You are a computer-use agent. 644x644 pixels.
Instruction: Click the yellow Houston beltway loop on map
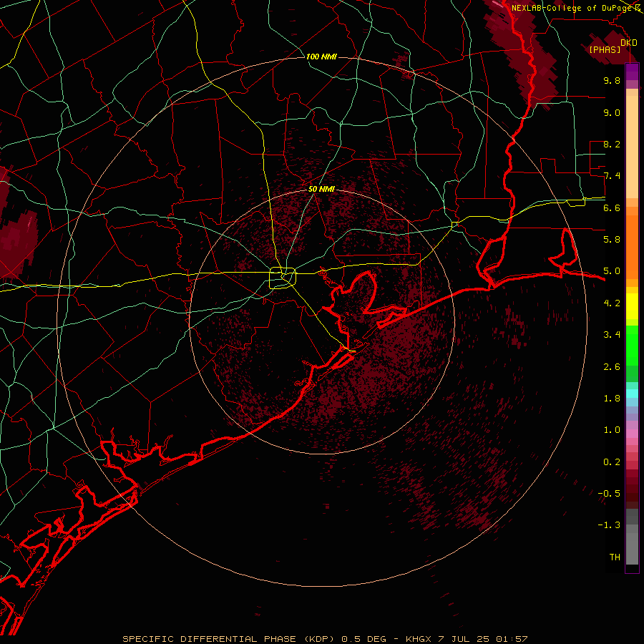tap(283, 278)
